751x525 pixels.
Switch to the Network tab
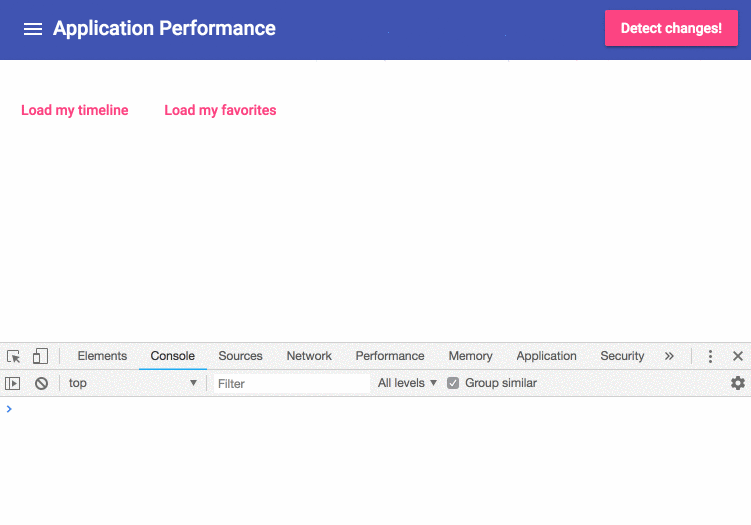click(x=309, y=356)
